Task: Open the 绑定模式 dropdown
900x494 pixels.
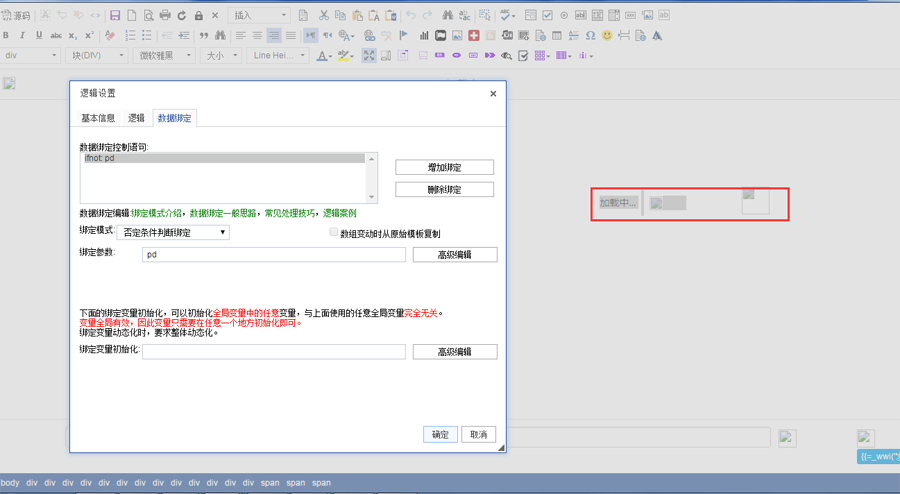Action: point(173,232)
